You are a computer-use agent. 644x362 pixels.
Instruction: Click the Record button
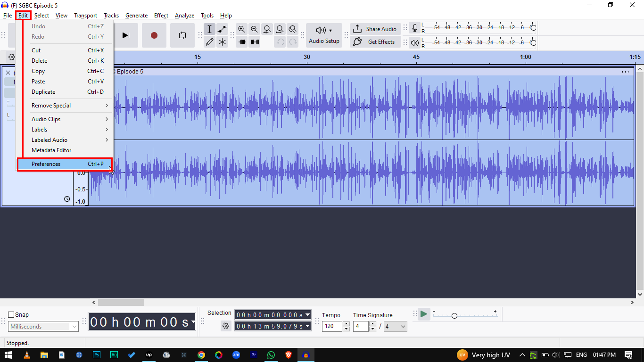[154, 35]
